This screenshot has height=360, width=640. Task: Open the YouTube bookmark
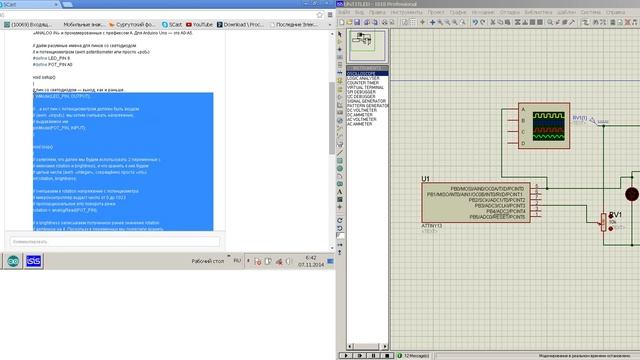(x=199, y=24)
